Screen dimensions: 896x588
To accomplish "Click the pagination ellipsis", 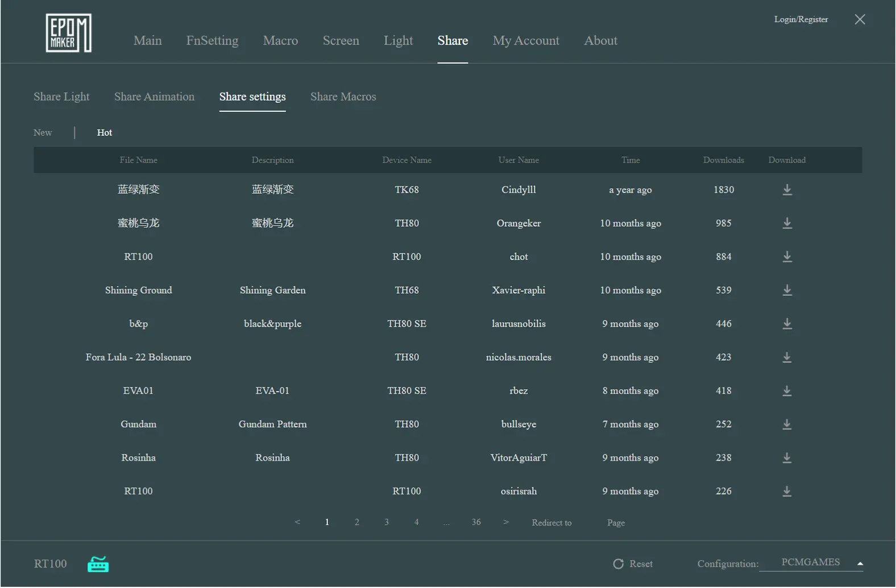I will [446, 523].
